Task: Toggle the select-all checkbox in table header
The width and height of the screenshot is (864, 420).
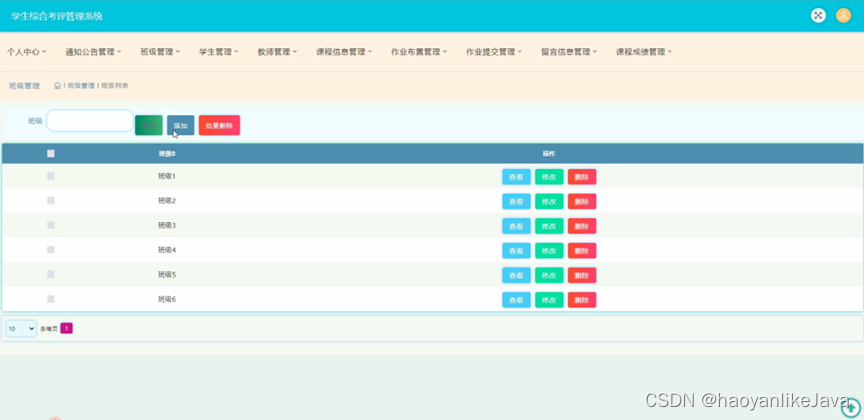Action: click(51, 154)
